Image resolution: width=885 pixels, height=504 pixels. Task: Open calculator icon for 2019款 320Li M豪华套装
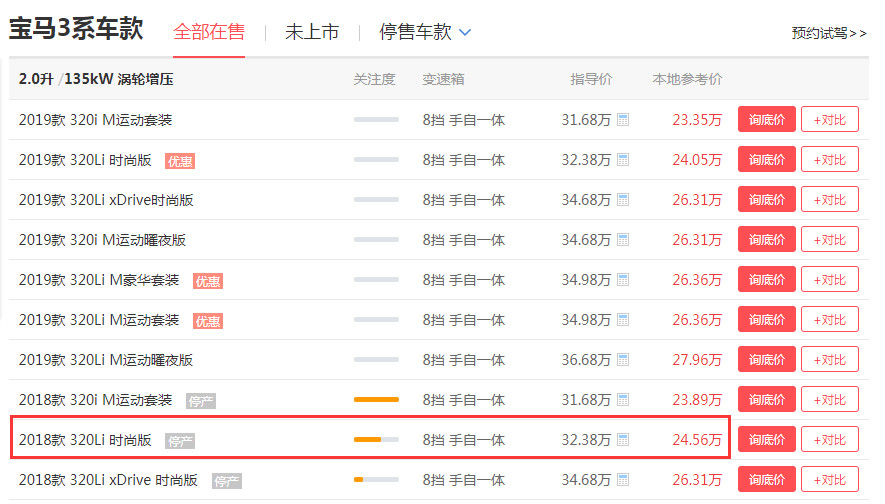(x=623, y=280)
